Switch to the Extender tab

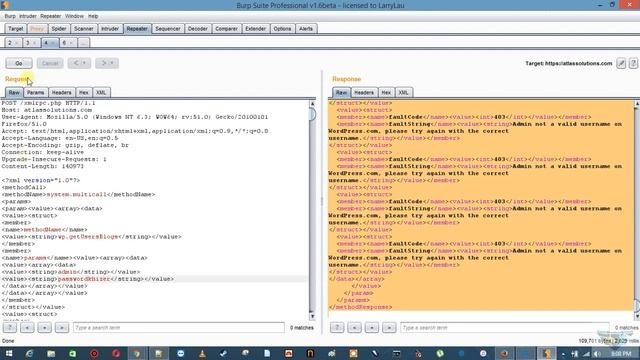[256, 29]
